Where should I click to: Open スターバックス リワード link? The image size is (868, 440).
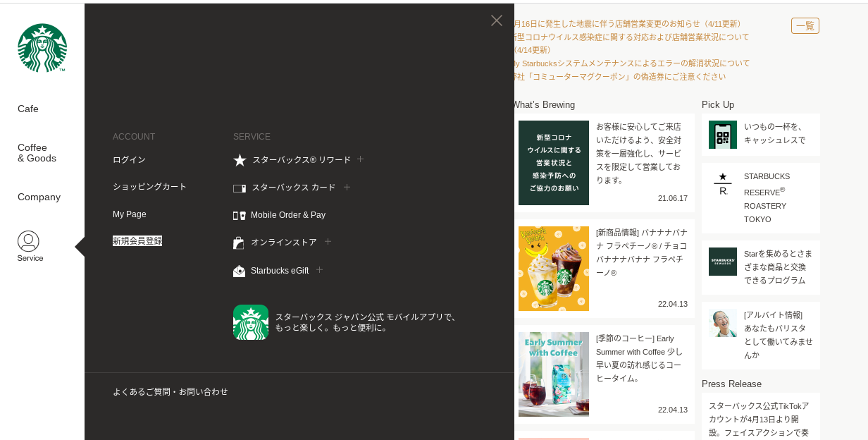tap(302, 160)
